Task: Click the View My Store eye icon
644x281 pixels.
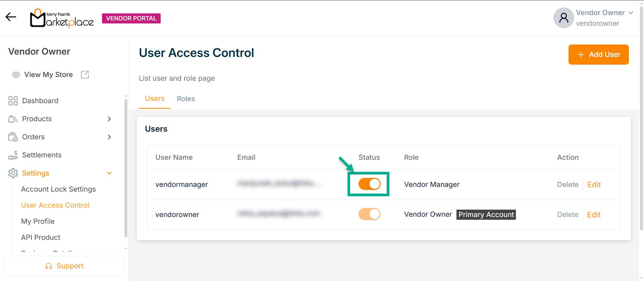Action: pyautogui.click(x=16, y=75)
